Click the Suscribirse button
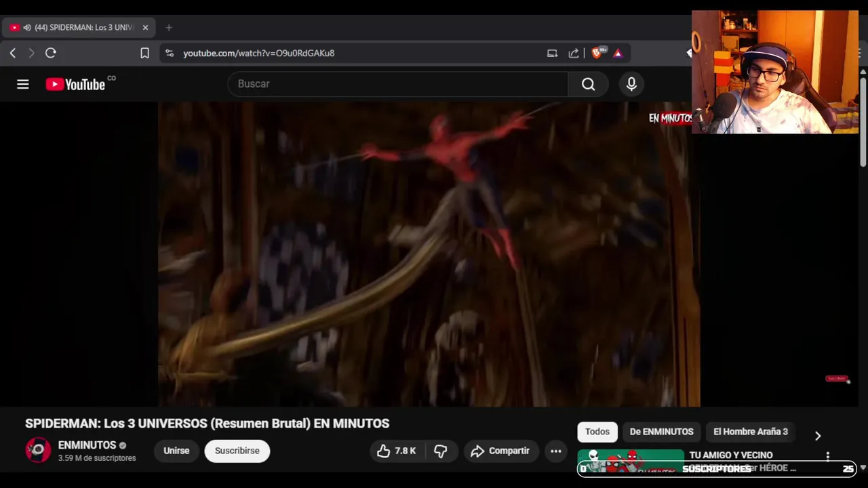This screenshot has width=868, height=488. [237, 451]
